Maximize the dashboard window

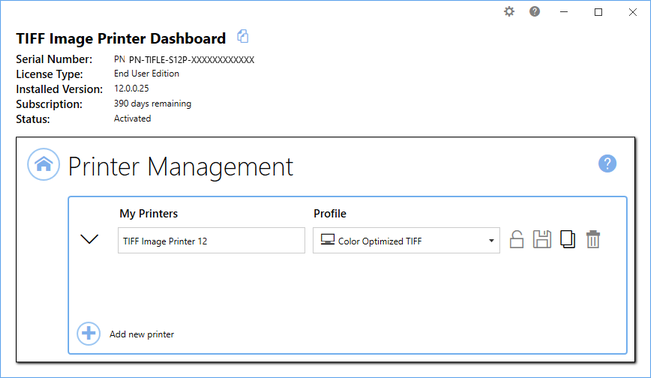tap(598, 12)
